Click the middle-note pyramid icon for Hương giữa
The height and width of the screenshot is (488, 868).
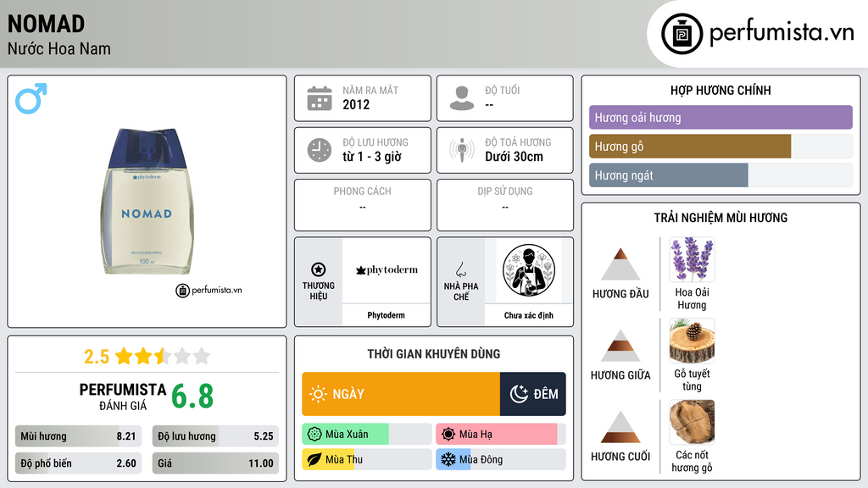[620, 346]
